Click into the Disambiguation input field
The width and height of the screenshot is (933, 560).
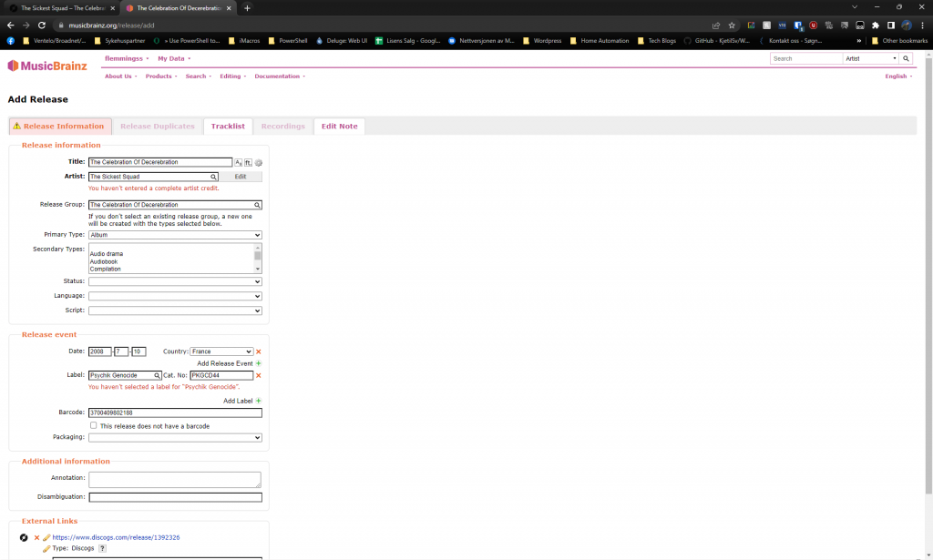pos(175,497)
